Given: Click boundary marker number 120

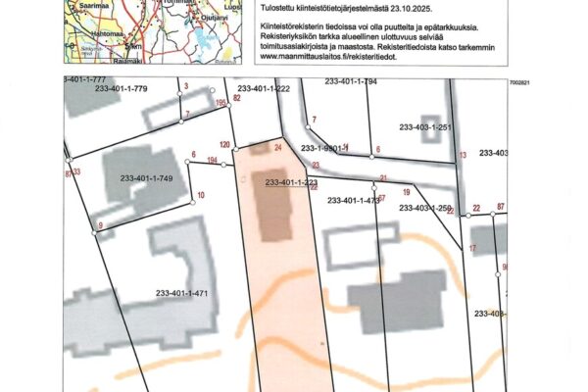Looking at the screenshot, I should tap(224, 145).
